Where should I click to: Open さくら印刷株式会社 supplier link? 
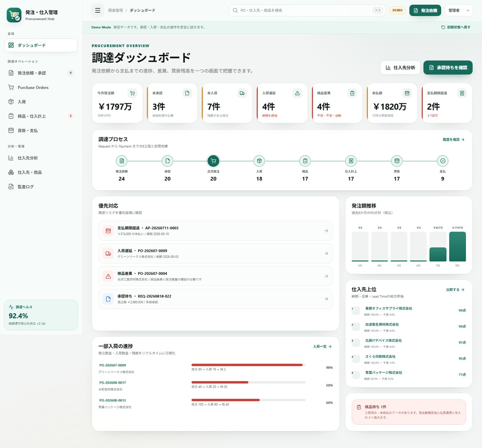click(x=380, y=356)
